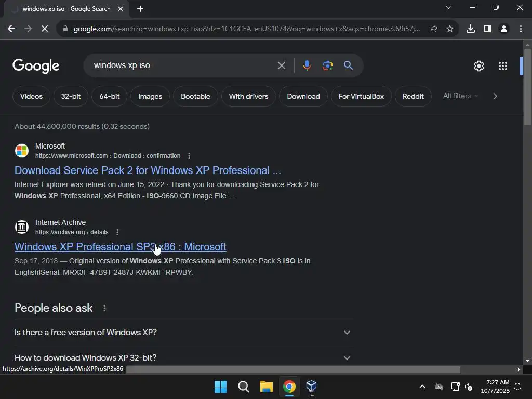The image size is (532, 399).
Task: Go to Google home via logo
Action: [36, 66]
